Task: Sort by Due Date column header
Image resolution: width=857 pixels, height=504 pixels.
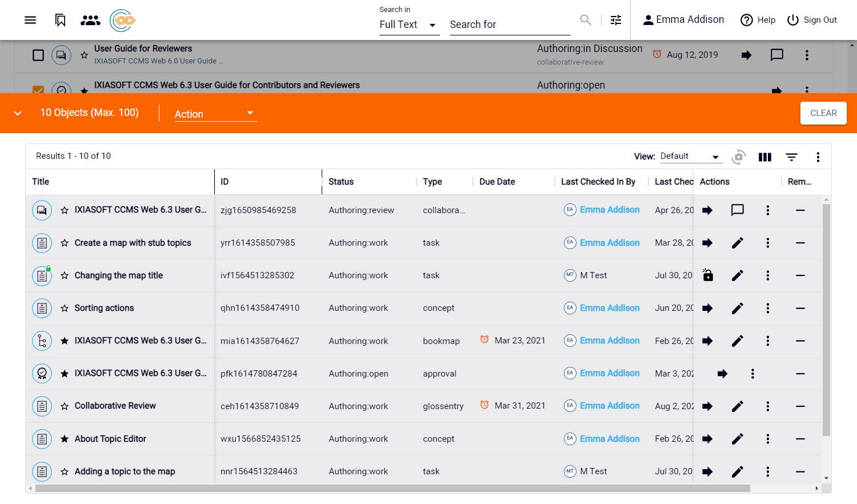Action: pyautogui.click(x=497, y=182)
